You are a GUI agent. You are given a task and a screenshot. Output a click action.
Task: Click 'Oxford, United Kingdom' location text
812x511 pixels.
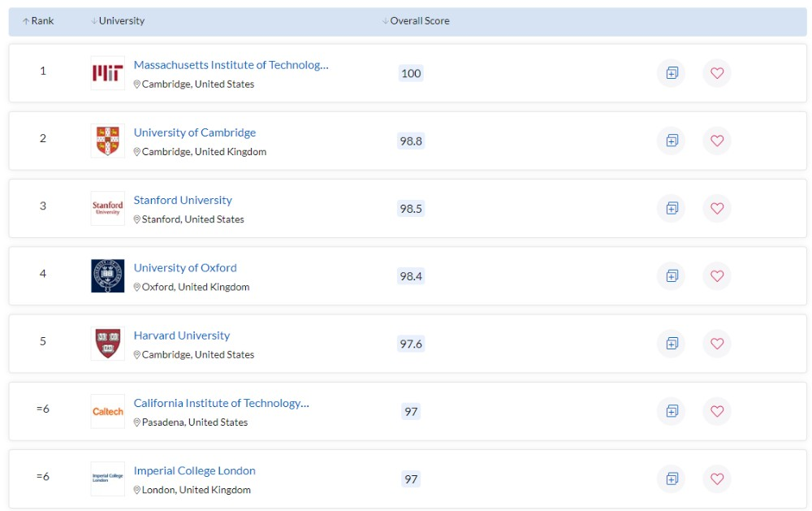(196, 287)
